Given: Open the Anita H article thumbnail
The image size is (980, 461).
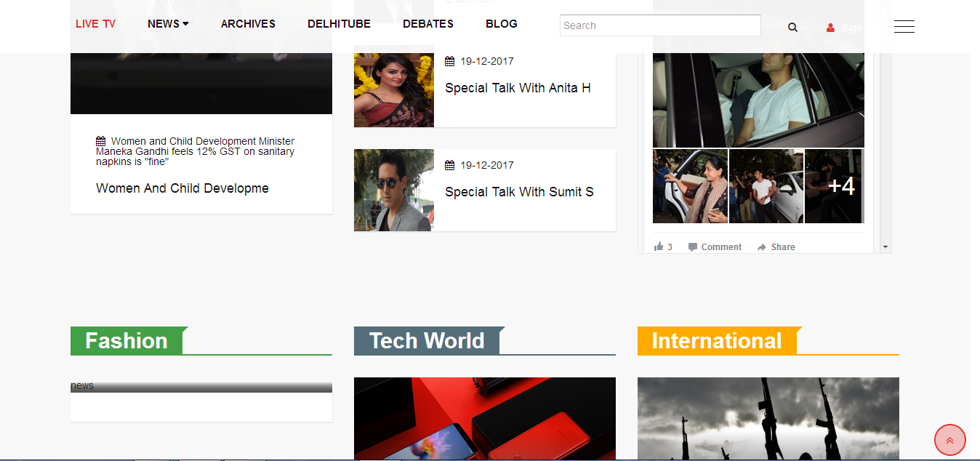Looking at the screenshot, I should (394, 86).
